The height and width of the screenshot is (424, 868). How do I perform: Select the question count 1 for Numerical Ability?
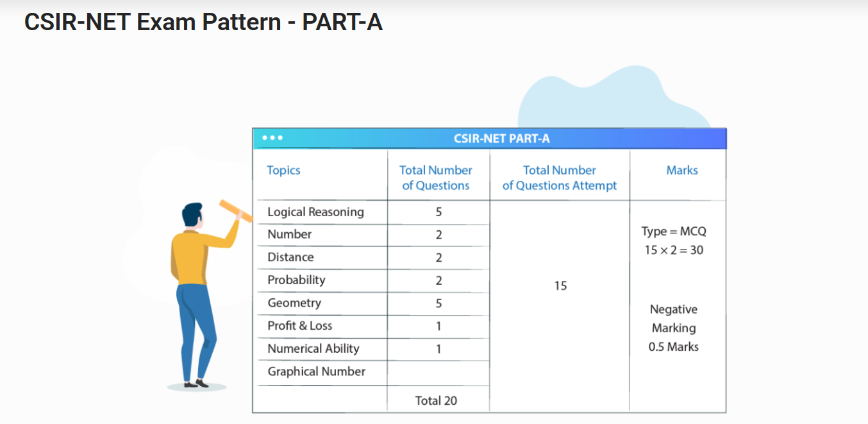pos(439,349)
